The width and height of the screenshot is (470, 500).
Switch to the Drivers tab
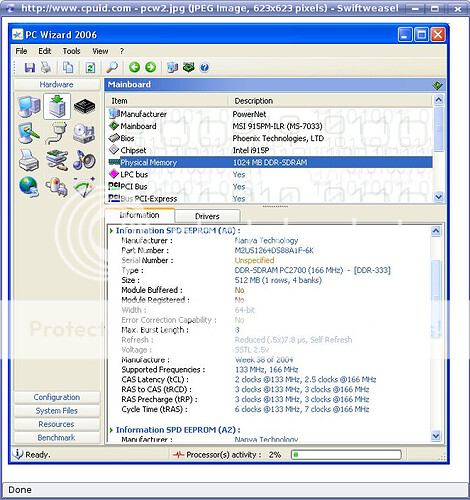point(207,216)
